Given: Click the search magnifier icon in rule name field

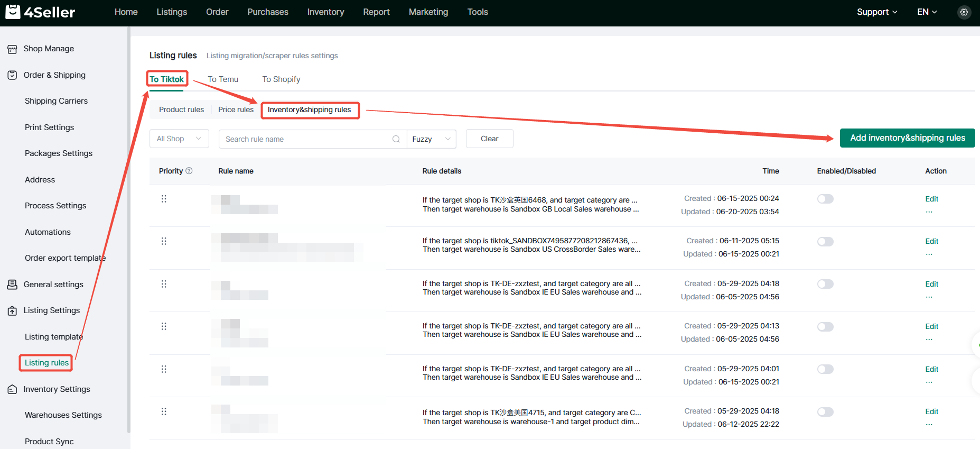Looking at the screenshot, I should pos(396,139).
